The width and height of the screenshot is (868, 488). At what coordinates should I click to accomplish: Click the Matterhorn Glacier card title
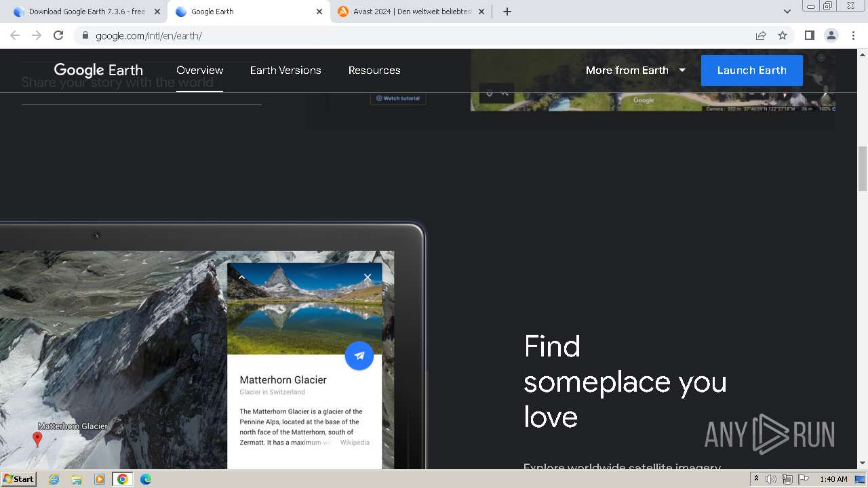click(283, 380)
